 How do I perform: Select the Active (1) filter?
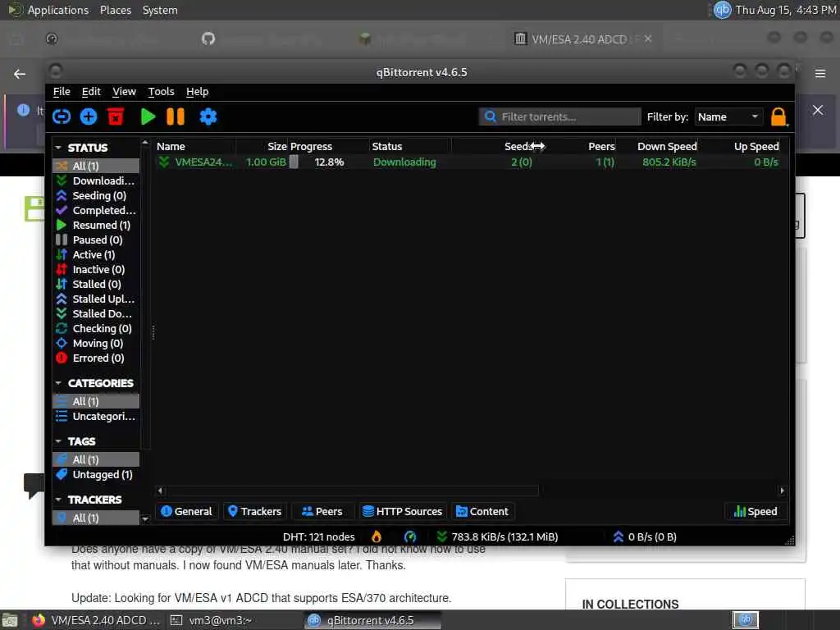pyautogui.click(x=96, y=254)
